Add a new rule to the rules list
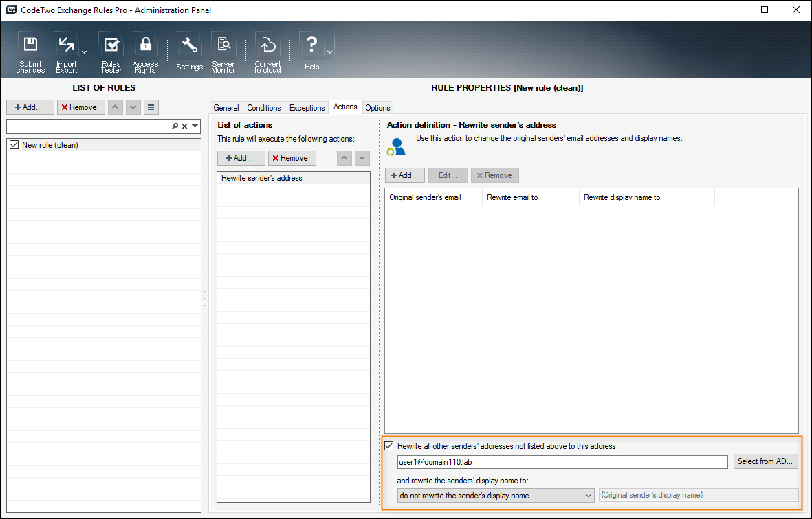Image resolution: width=812 pixels, height=519 pixels. pyautogui.click(x=30, y=107)
